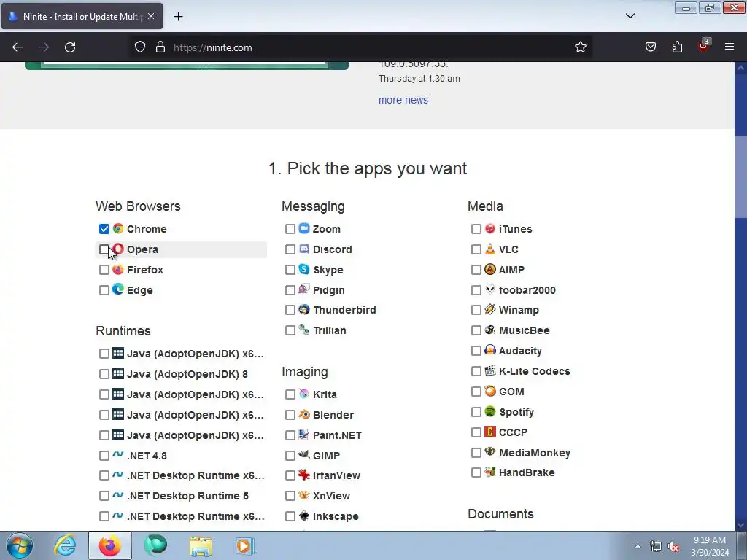Click the Blender icon
Image resolution: width=747 pixels, height=560 pixels.
pos(304,414)
